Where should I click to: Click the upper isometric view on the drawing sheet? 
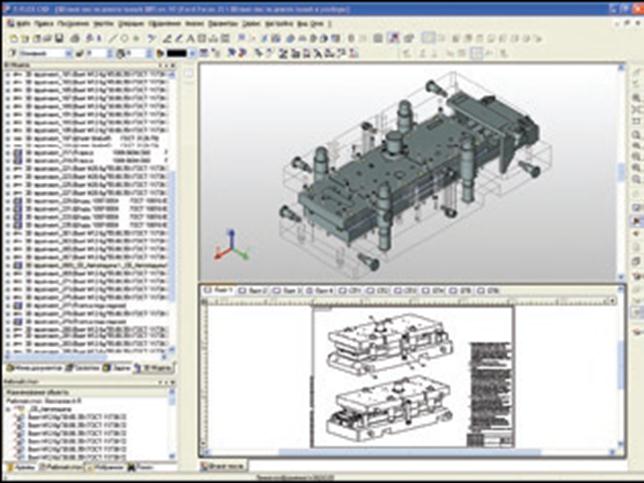pos(390,345)
